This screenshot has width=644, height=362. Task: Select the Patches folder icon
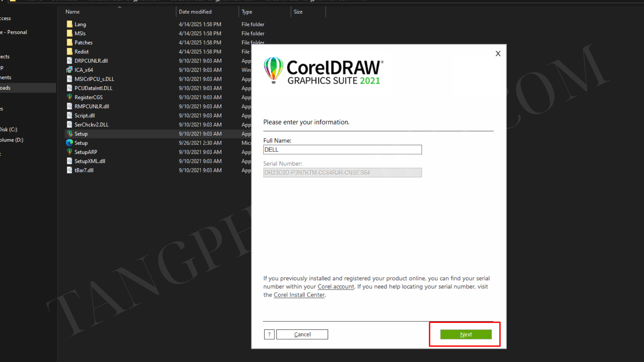point(69,43)
